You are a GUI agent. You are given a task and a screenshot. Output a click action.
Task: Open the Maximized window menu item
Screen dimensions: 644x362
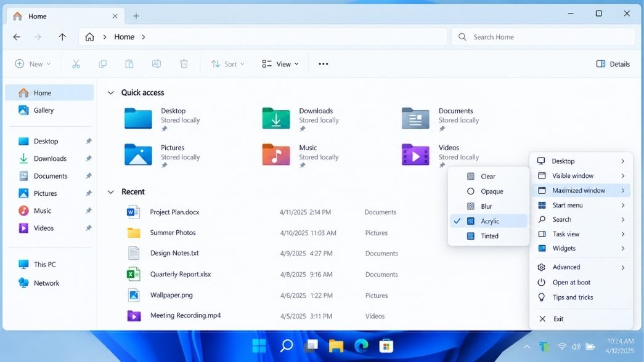pyautogui.click(x=581, y=190)
